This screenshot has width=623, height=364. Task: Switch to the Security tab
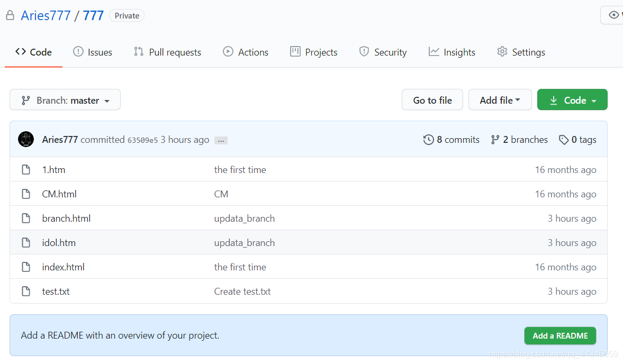[383, 52]
